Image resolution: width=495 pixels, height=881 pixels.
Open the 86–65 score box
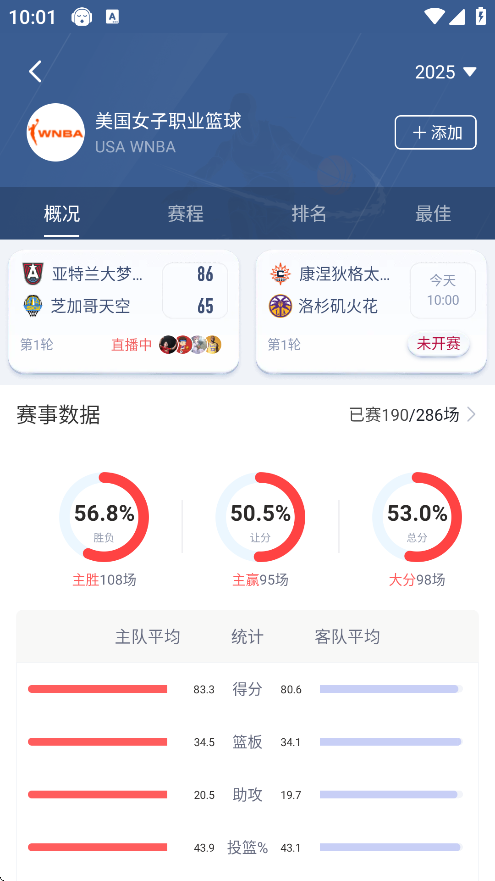click(x=195, y=290)
